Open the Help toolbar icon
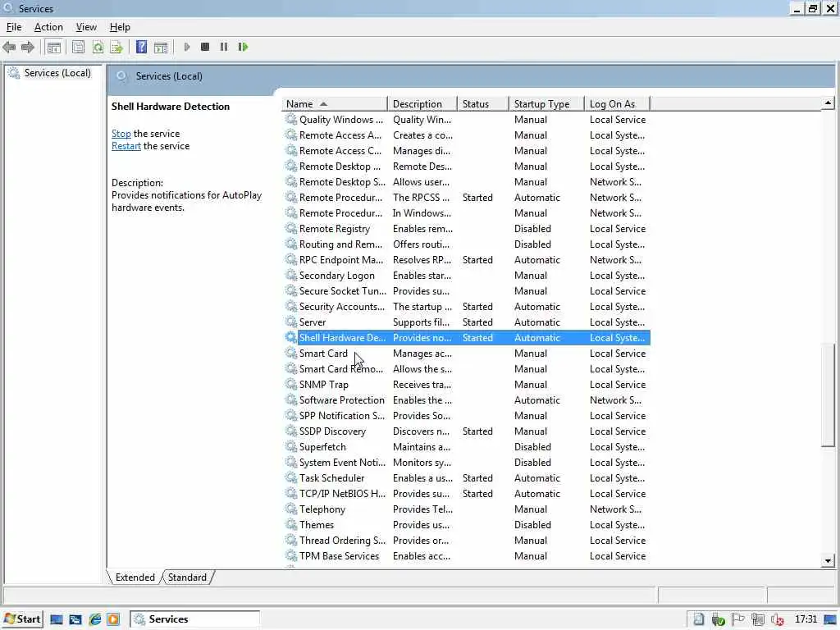 (141, 47)
